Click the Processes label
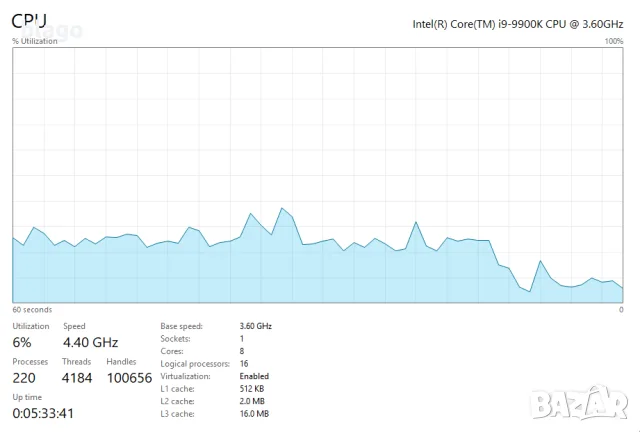 pos(30,361)
